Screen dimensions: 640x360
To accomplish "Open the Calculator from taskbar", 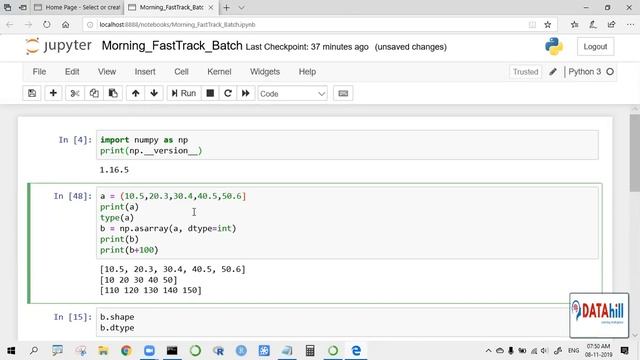I will pos(310,351).
